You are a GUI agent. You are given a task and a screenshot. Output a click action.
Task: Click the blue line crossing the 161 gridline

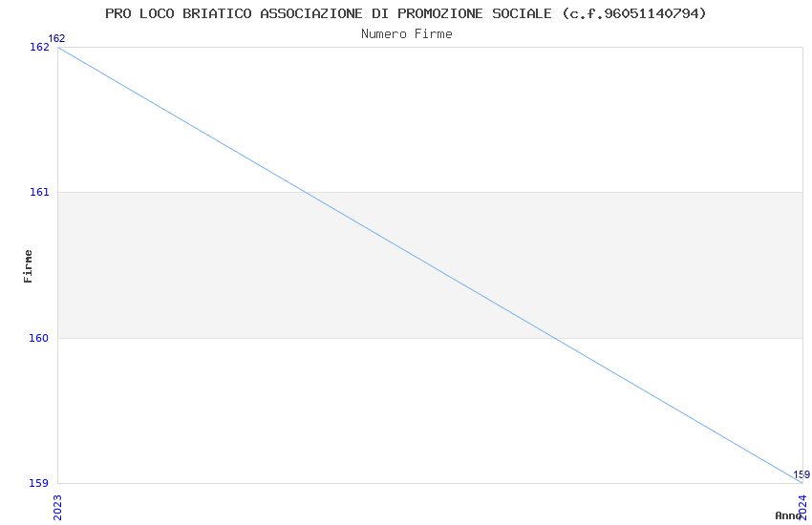point(306,192)
